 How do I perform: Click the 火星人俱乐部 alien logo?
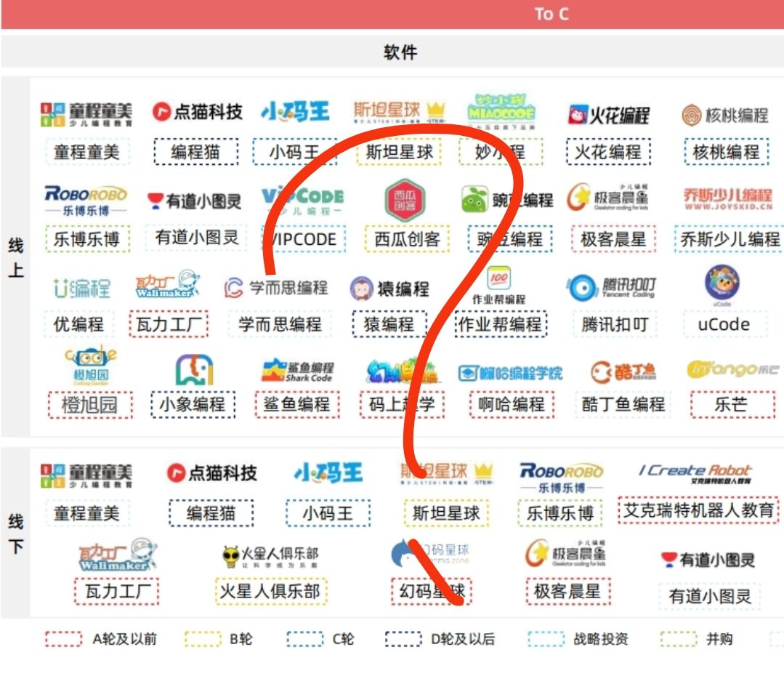pos(270,555)
